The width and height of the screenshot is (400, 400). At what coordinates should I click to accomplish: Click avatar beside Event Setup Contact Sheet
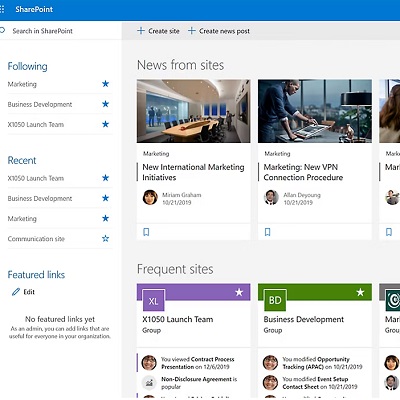click(270, 383)
